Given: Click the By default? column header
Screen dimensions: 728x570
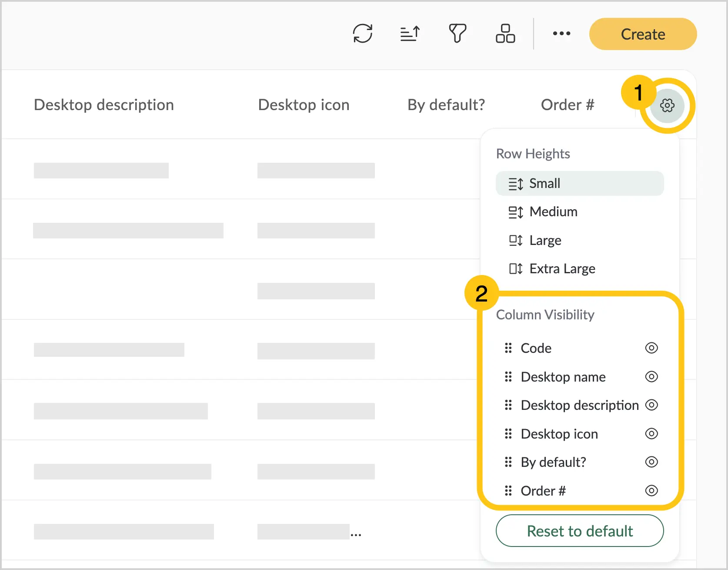Looking at the screenshot, I should pos(446,105).
